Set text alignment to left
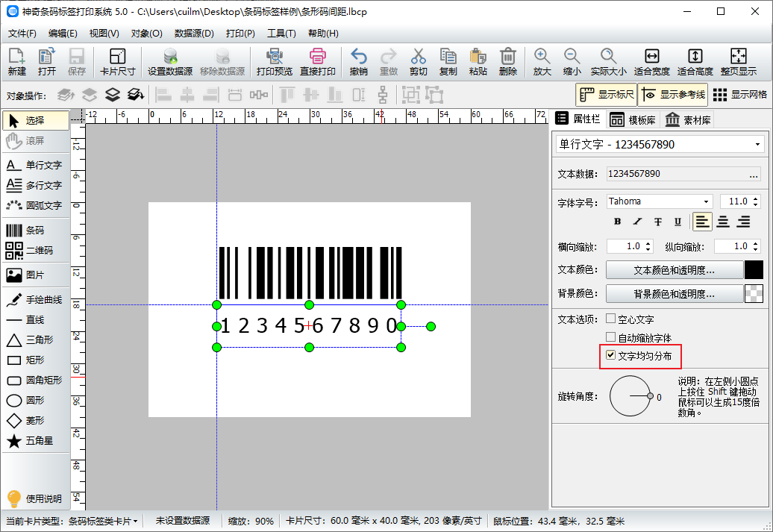Viewport: 773px width, 532px height. coord(703,222)
